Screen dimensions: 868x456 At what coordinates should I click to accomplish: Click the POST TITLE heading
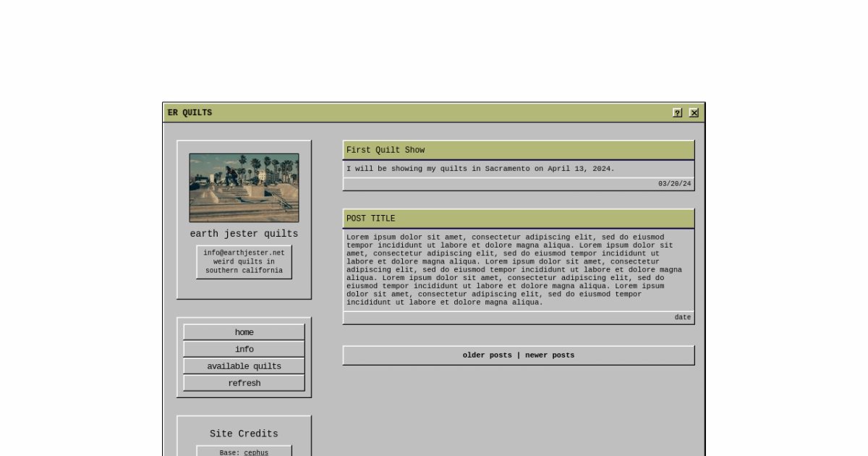coord(370,219)
